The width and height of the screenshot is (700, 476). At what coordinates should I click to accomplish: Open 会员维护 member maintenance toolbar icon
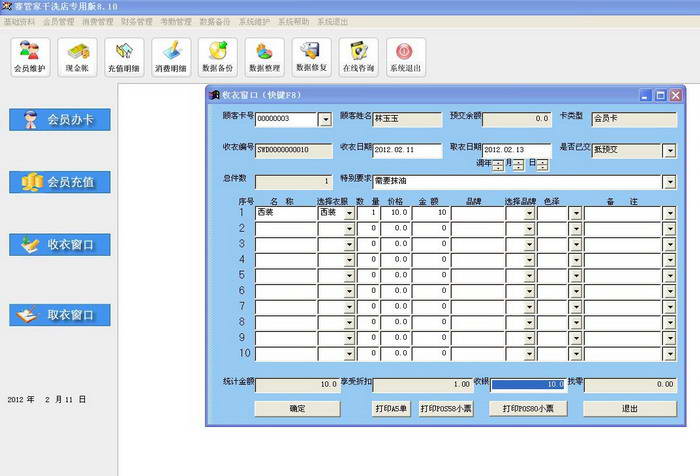(29, 57)
